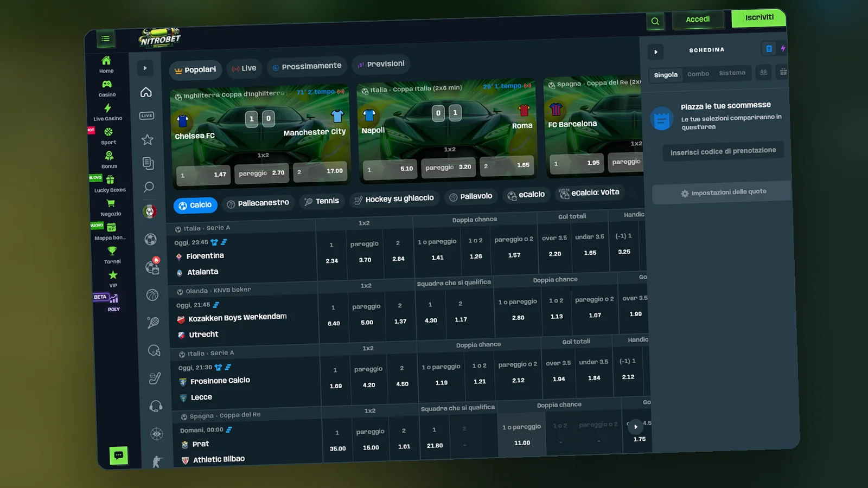Click the Iscriviti sign-up button
The image size is (868, 488).
click(x=759, y=17)
